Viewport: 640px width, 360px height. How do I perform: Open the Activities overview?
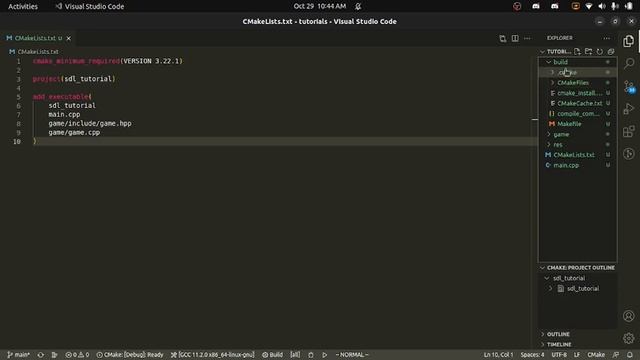click(x=23, y=6)
